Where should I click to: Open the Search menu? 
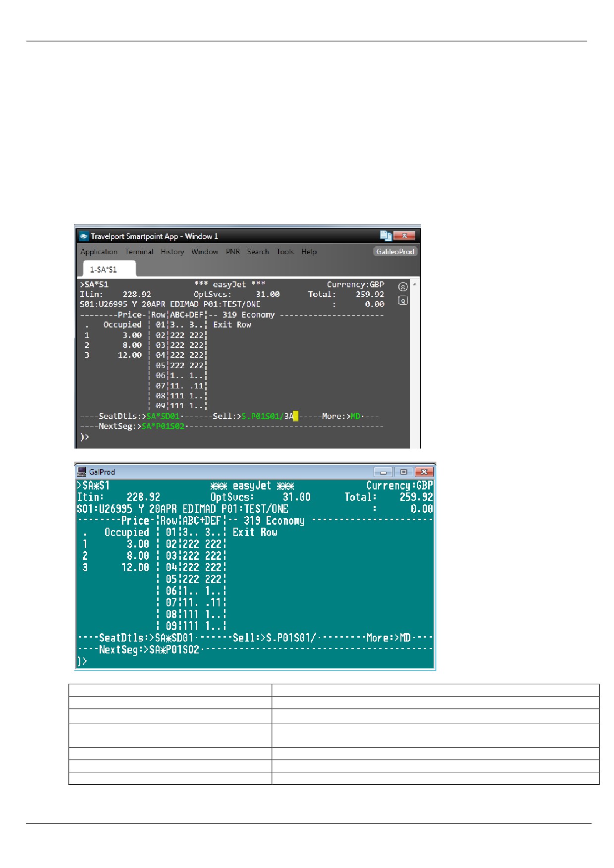click(258, 252)
